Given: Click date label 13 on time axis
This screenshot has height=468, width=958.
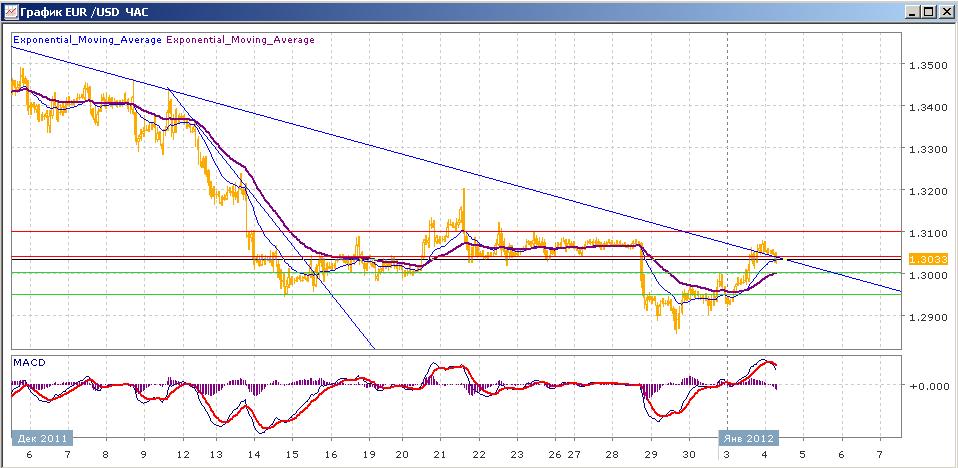Looking at the screenshot, I should (216, 456).
